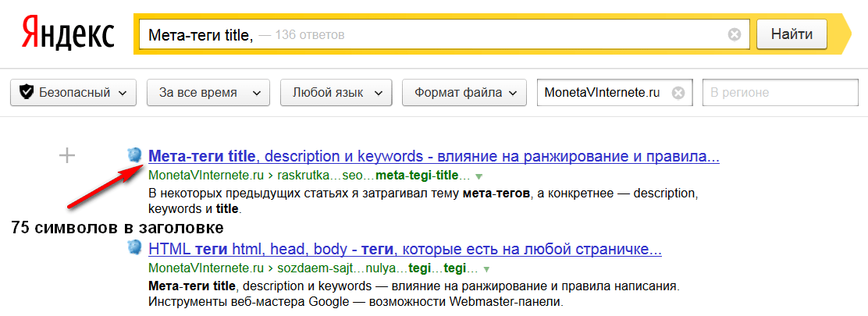Viewport: 868px width, 316px height.
Task: Click the MonetaVInternete.ru site filter field
Action: point(601,92)
